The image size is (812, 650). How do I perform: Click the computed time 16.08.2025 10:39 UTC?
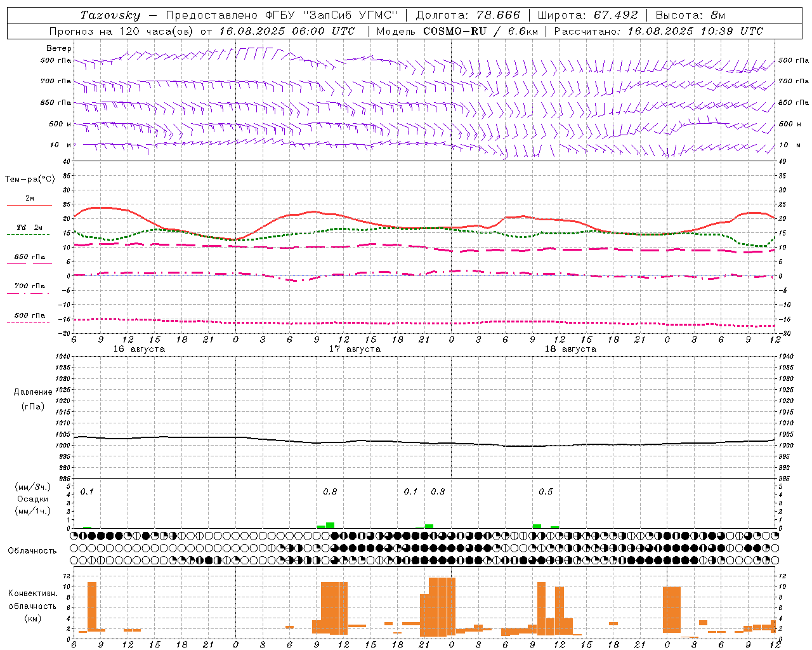click(695, 31)
